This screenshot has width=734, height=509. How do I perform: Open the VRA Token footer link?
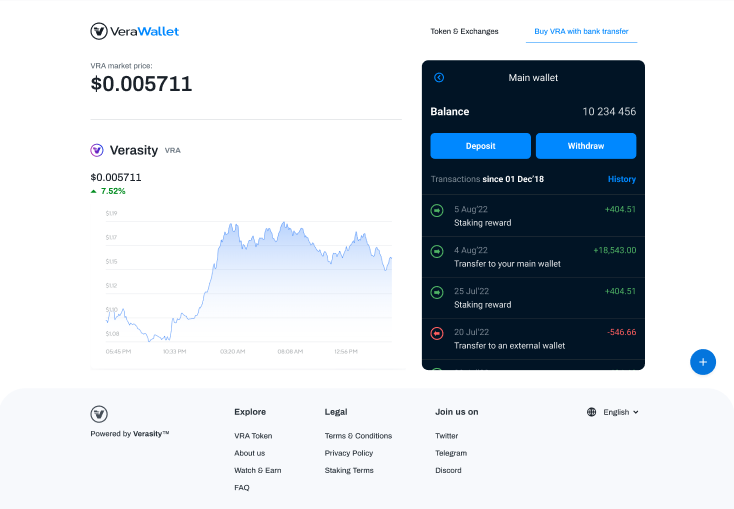click(x=253, y=435)
